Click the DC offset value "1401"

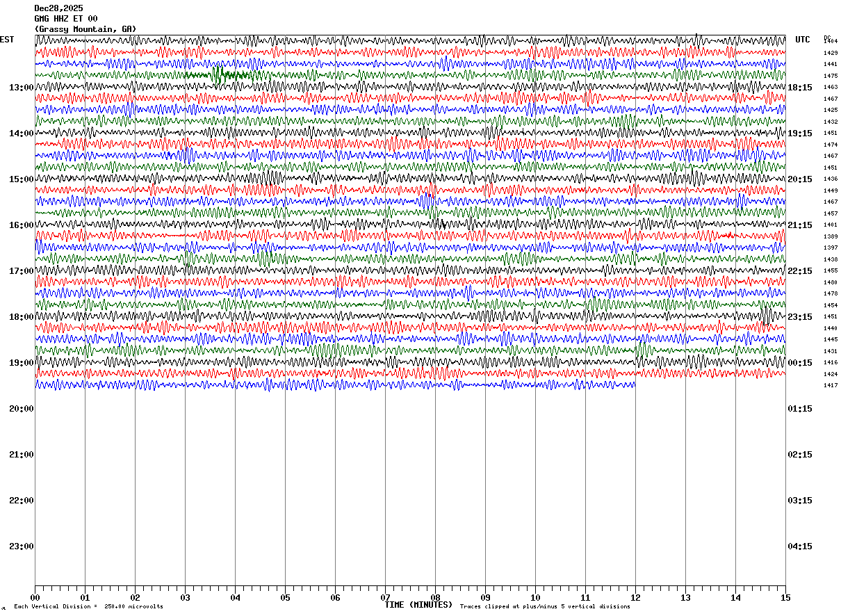pyautogui.click(x=831, y=225)
